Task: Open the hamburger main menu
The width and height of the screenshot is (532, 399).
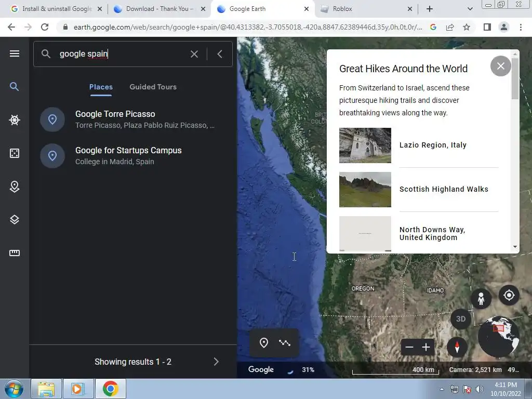Action: coord(14,54)
